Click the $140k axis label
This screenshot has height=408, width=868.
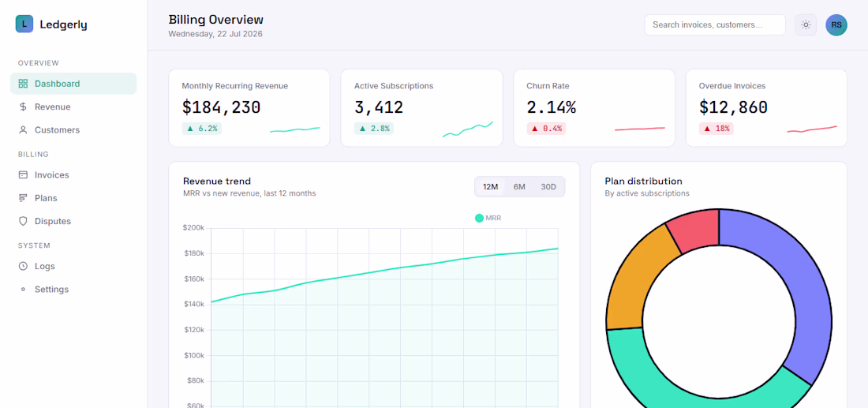(194, 304)
